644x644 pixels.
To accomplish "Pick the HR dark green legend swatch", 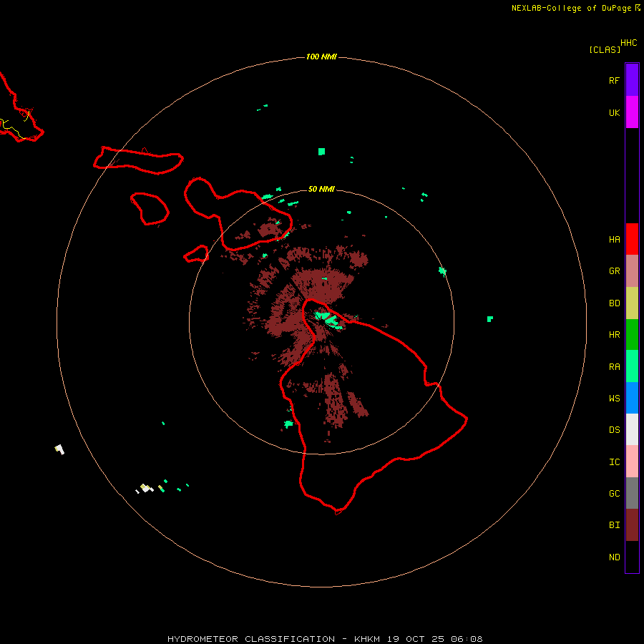I will (x=632, y=335).
